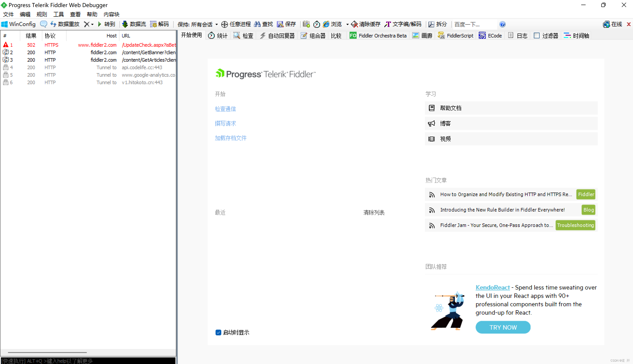The image size is (633, 364).
Task: Click the 画廊 (Gallery) icon
Action: pos(416,36)
